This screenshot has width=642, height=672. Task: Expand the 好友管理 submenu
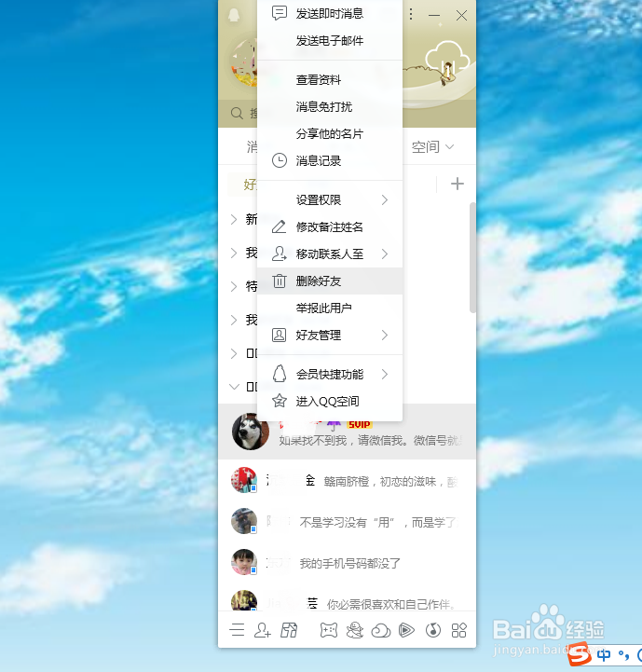coord(330,335)
